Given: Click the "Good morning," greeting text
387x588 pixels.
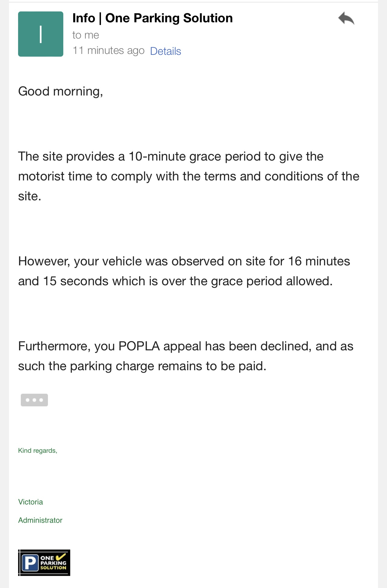Looking at the screenshot, I should pyautogui.click(x=61, y=91).
